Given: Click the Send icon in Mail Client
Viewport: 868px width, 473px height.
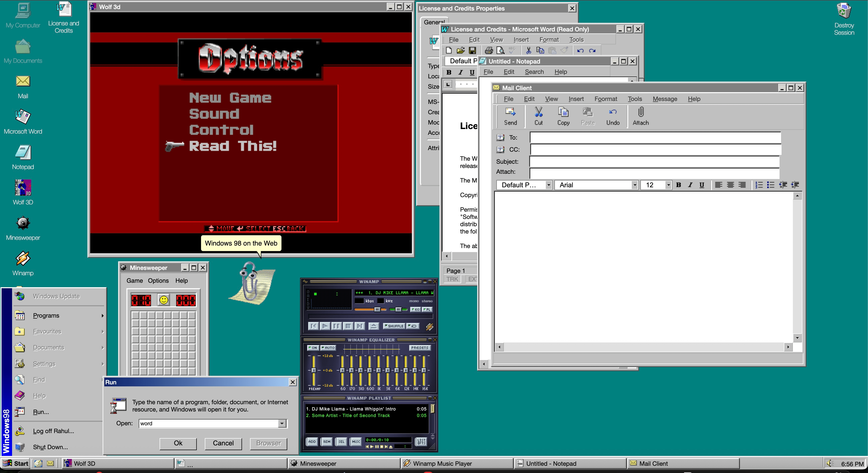Looking at the screenshot, I should click(x=510, y=112).
